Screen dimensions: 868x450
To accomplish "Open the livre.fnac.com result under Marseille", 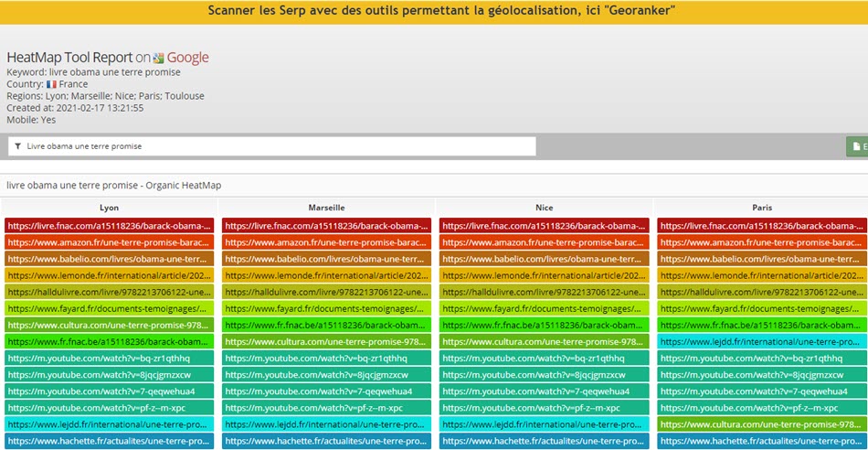I will point(326,226).
